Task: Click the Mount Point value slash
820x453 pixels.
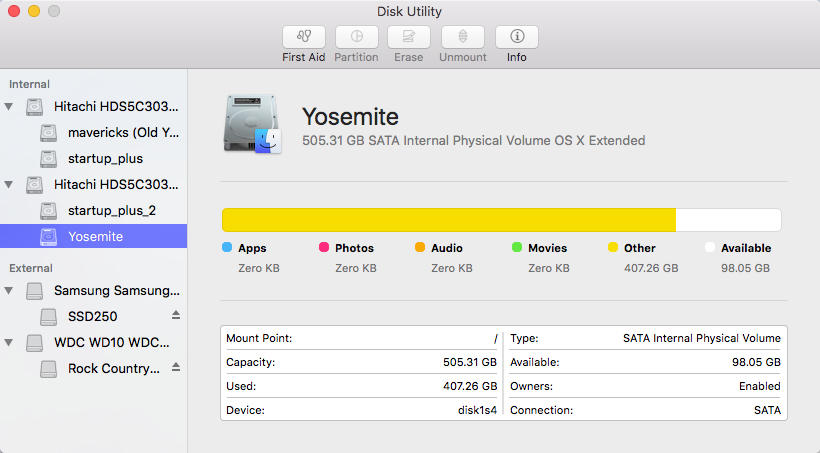Action: click(x=495, y=338)
